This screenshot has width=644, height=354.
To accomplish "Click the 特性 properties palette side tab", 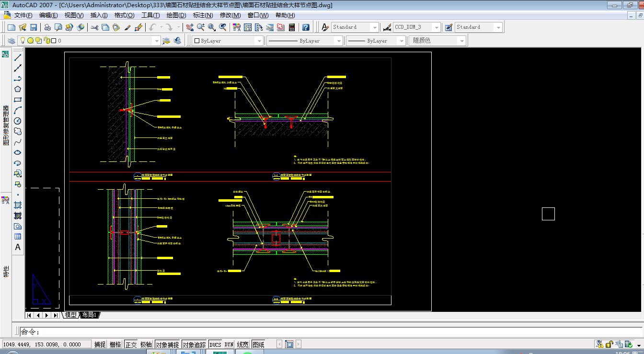I will [6, 272].
